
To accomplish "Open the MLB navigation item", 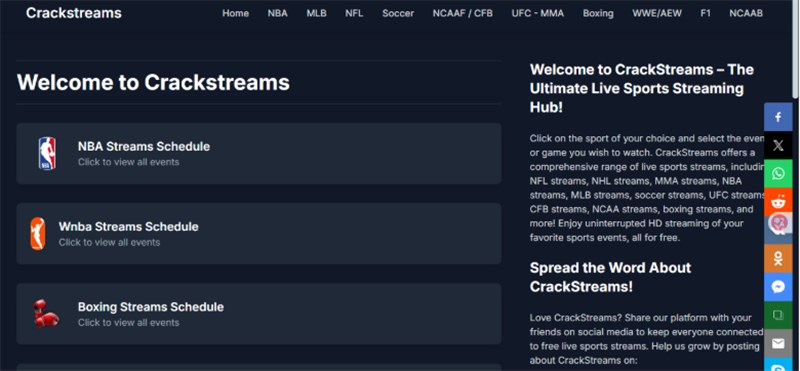I will (316, 13).
